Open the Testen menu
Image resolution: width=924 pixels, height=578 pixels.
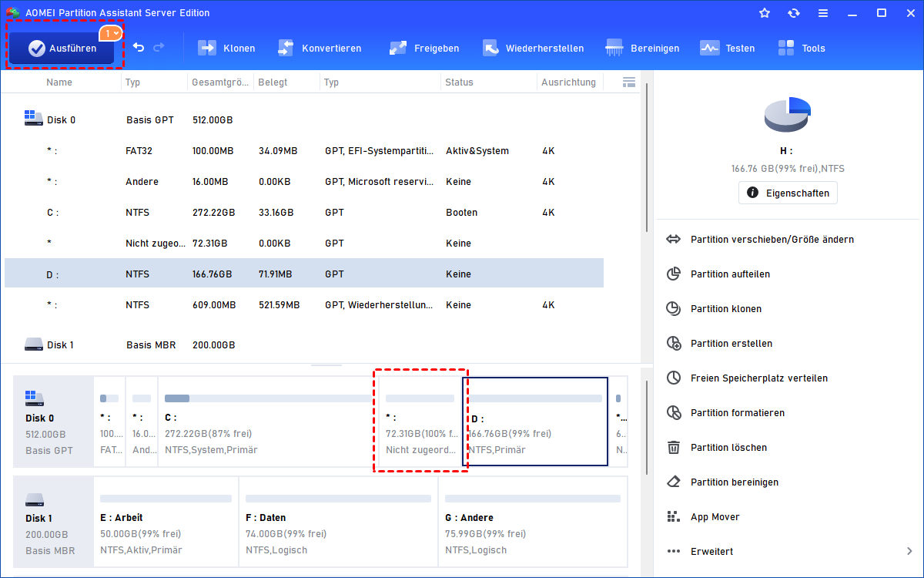point(727,48)
